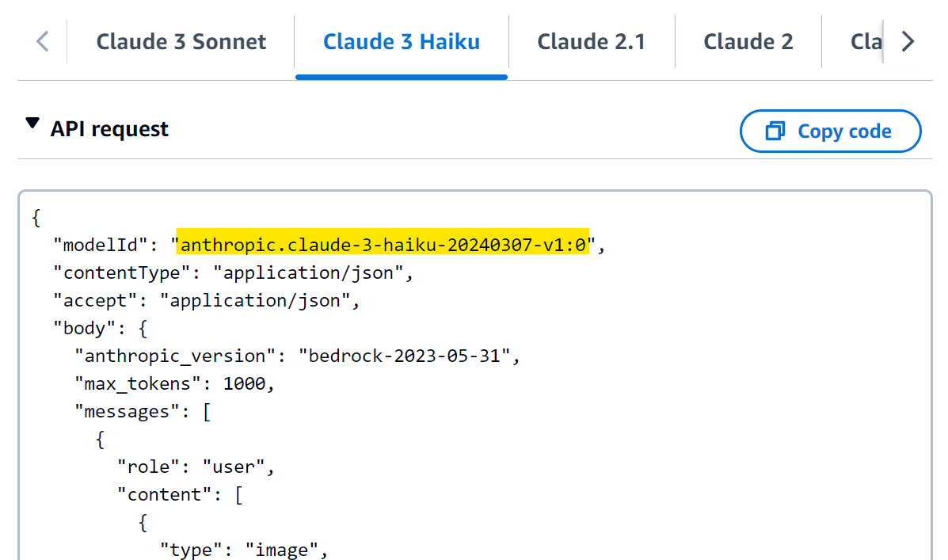Screen dimensions: 948x560
Task: Select the cut-off tab after Claude 2
Action: [x=866, y=41]
